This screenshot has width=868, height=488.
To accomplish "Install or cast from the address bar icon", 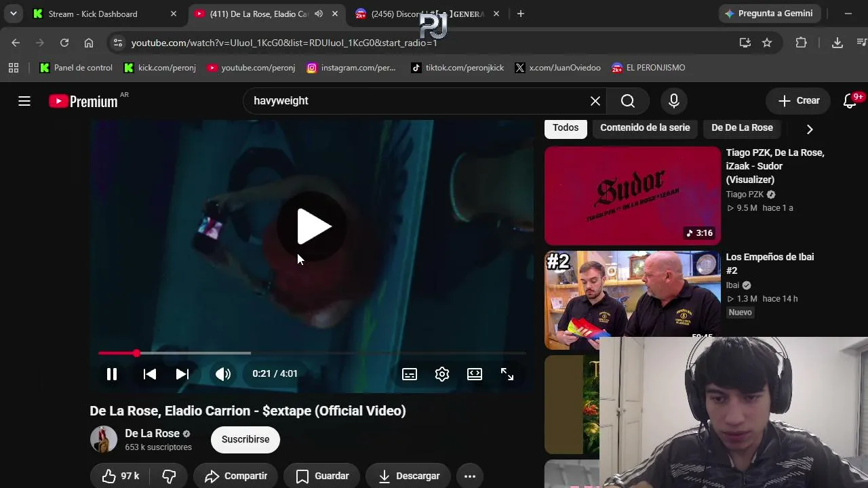I will pos(745,43).
